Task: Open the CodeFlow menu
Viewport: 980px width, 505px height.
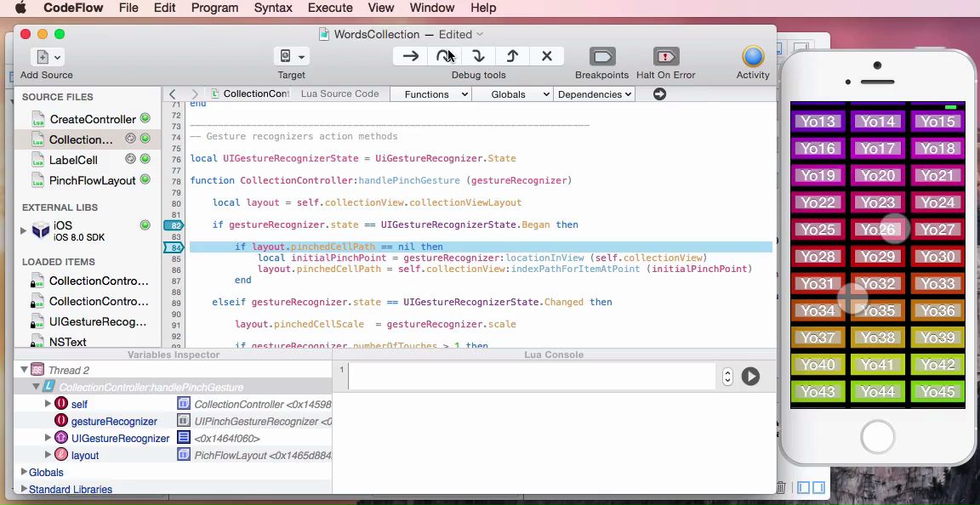Action: (x=73, y=9)
